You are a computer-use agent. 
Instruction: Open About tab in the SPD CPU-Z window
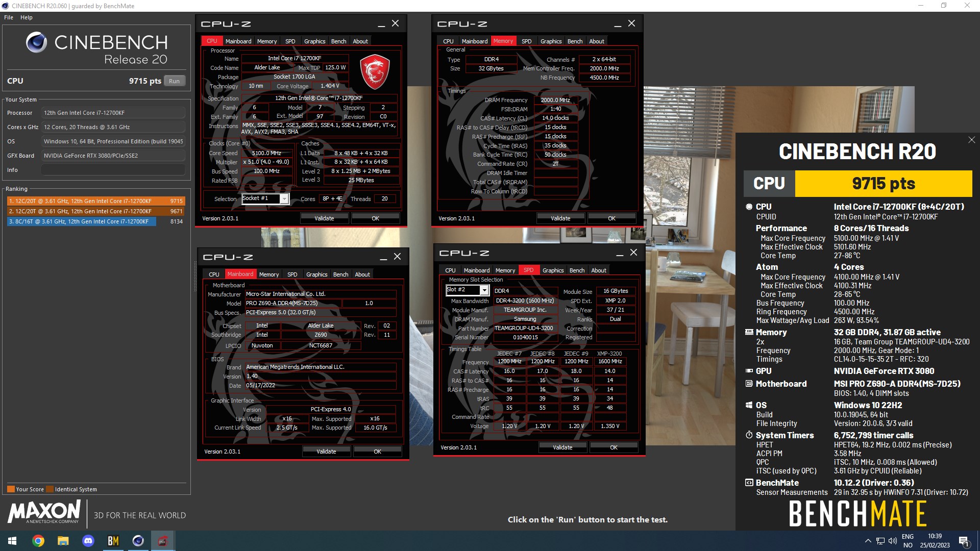point(599,270)
